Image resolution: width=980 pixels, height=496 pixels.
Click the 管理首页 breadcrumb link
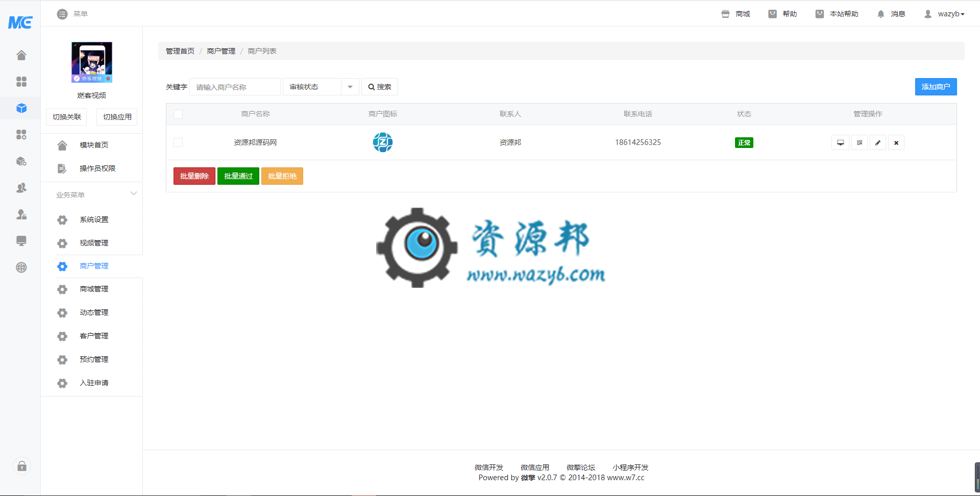coord(180,51)
